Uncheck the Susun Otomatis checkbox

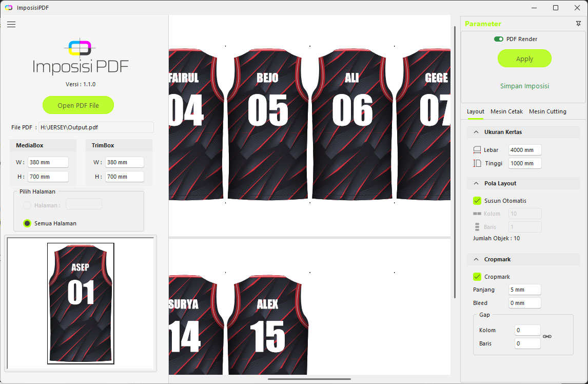click(x=477, y=201)
